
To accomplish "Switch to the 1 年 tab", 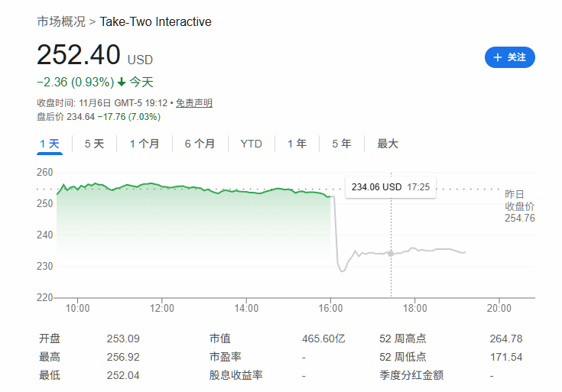I will click(x=297, y=144).
